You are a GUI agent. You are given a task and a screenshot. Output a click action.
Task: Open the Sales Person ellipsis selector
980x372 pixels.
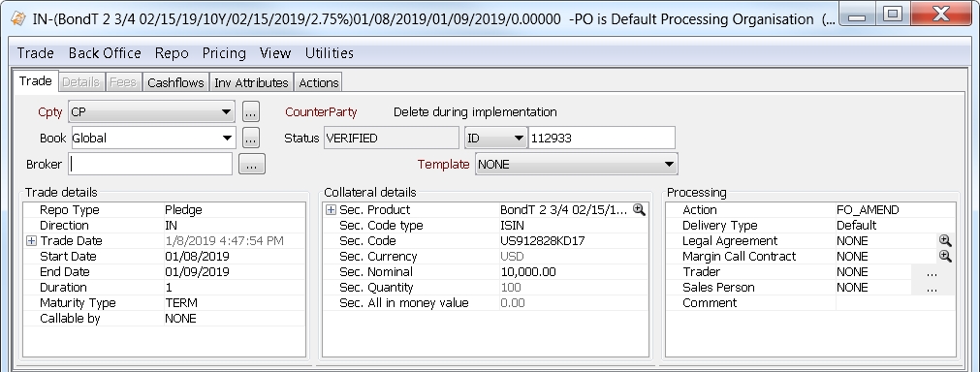pyautogui.click(x=932, y=288)
